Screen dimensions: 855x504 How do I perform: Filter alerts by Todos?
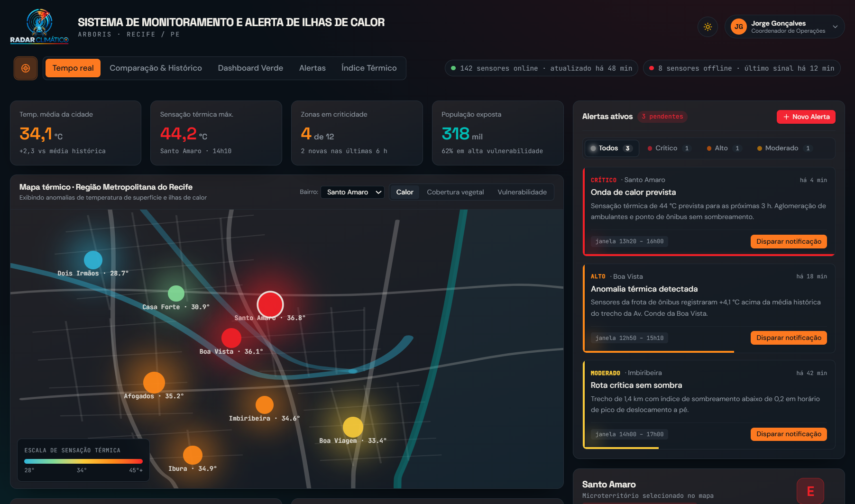612,148
